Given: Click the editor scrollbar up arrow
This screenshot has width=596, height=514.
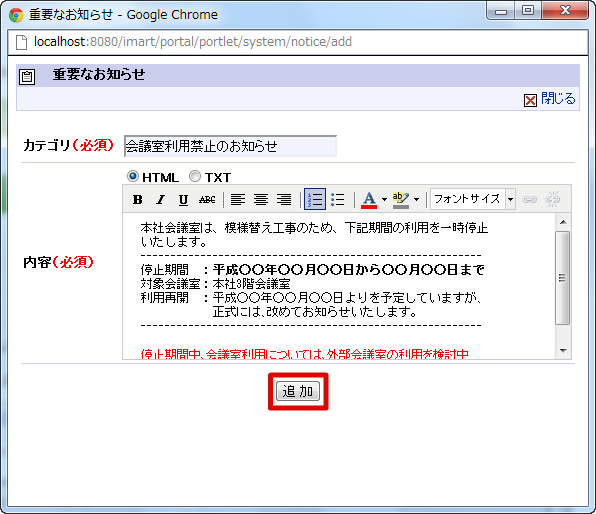Looking at the screenshot, I should pos(563,222).
